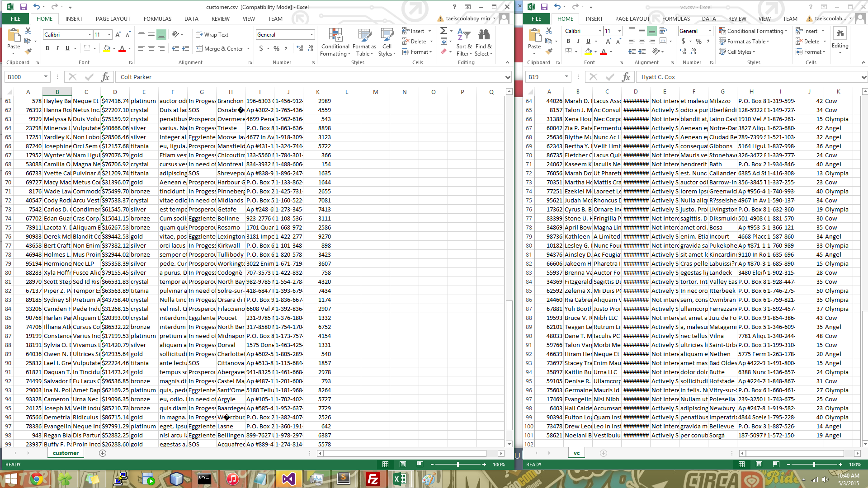Toggle Wrap Text in customer.csv window
The image size is (868, 488).
(212, 35)
